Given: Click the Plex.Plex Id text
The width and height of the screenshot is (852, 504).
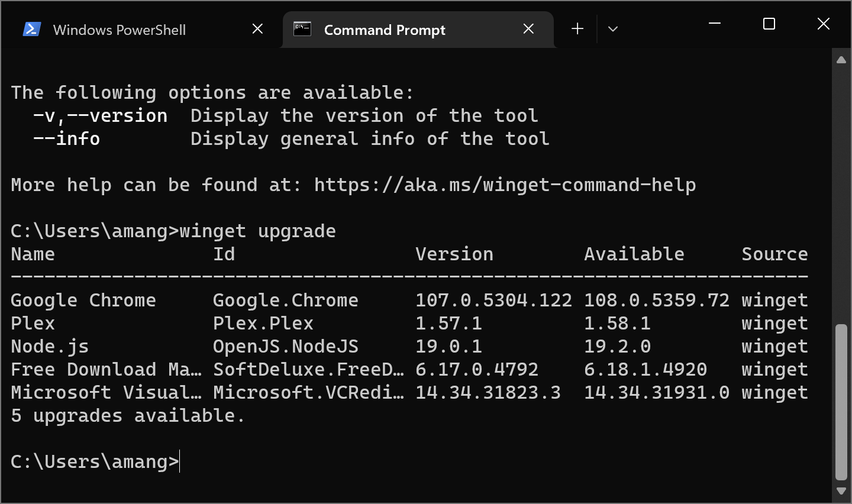Looking at the screenshot, I should point(263,324).
